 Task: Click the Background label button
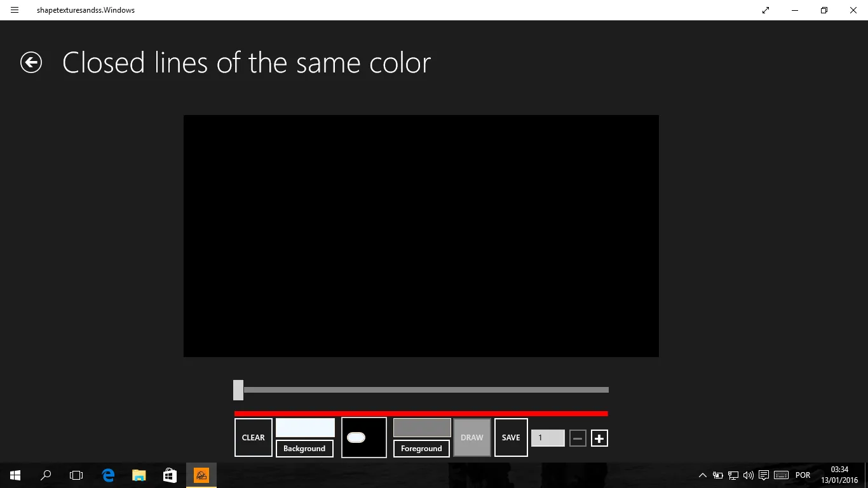pos(304,449)
